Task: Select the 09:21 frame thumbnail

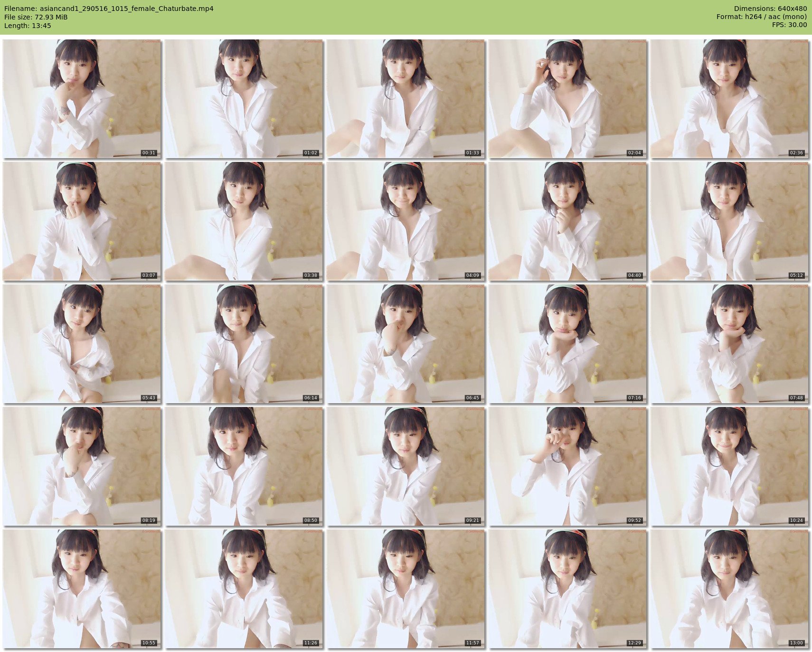Action: click(406, 466)
